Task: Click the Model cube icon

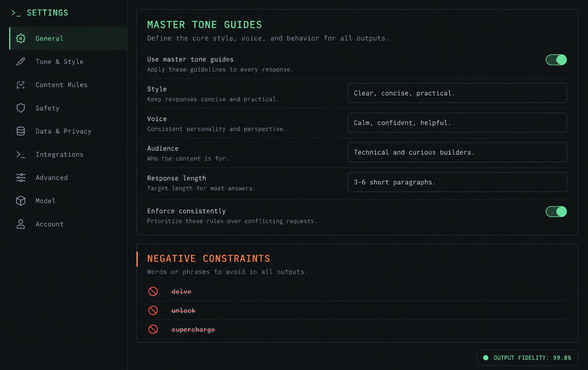Action: [21, 201]
